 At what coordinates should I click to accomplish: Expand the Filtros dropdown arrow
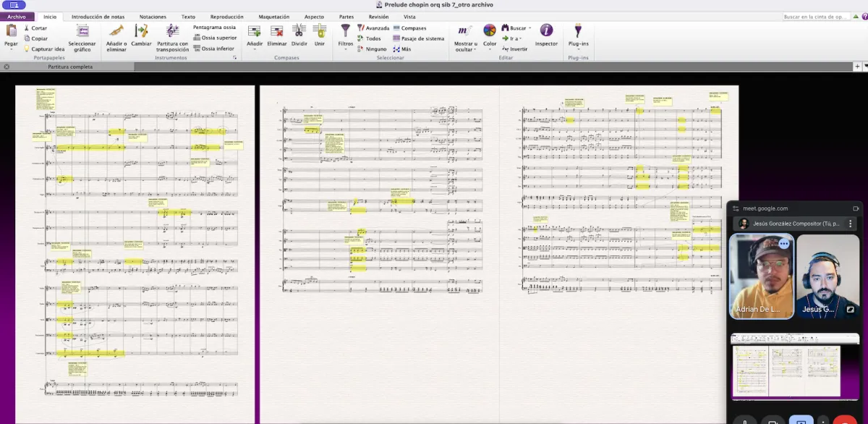pos(345,50)
